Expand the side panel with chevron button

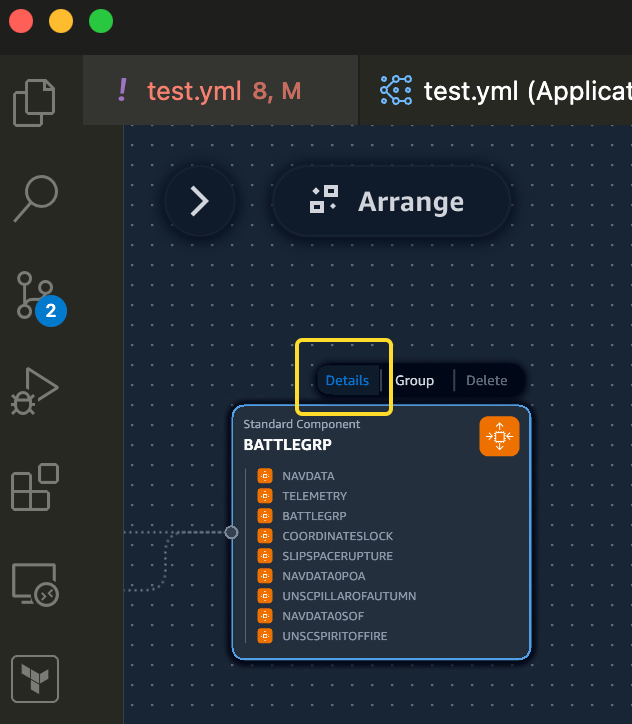[200, 201]
